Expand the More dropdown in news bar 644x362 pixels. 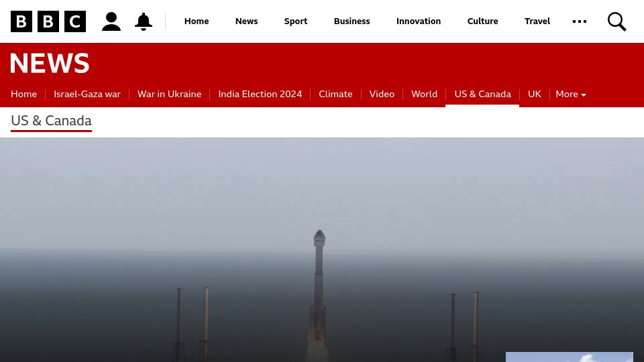click(571, 94)
